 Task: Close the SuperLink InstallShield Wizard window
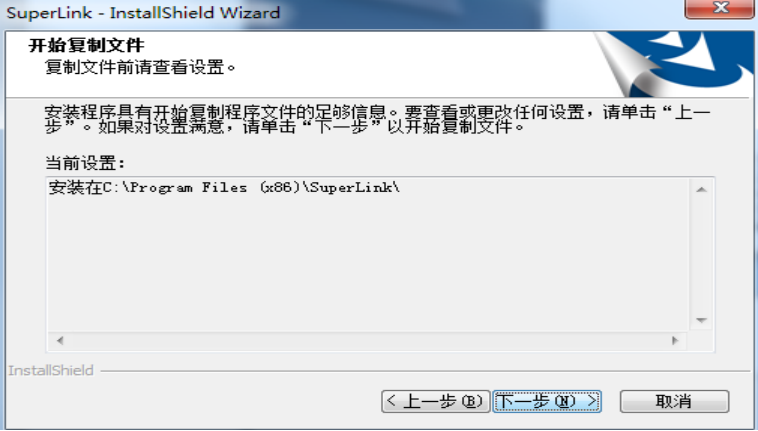click(720, 8)
